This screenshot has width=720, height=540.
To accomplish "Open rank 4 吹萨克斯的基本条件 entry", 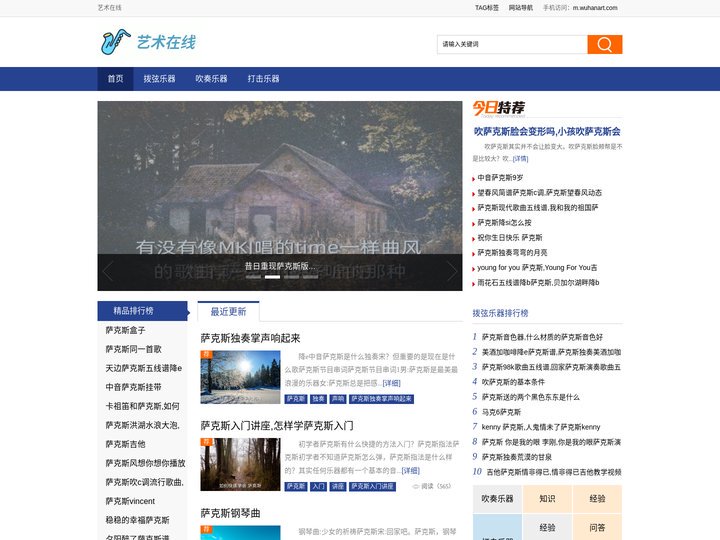I will (x=513, y=382).
